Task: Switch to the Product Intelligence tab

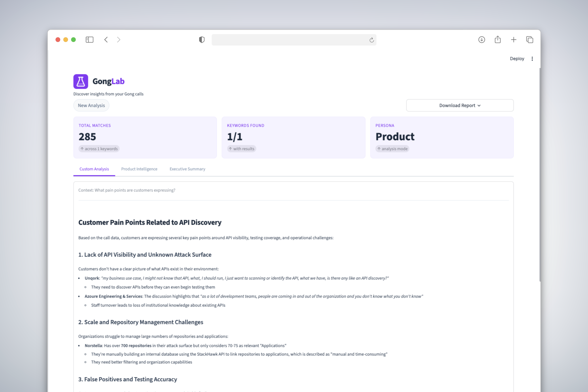Action: click(x=139, y=169)
